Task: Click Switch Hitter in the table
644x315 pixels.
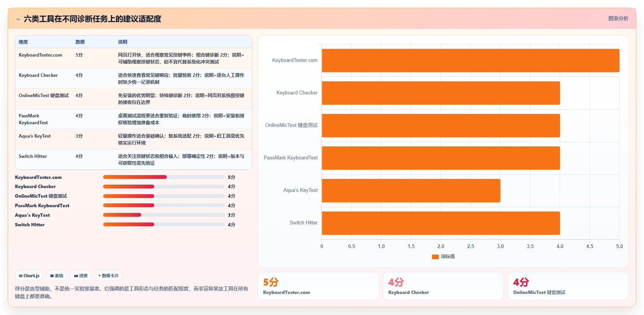Action: point(33,156)
